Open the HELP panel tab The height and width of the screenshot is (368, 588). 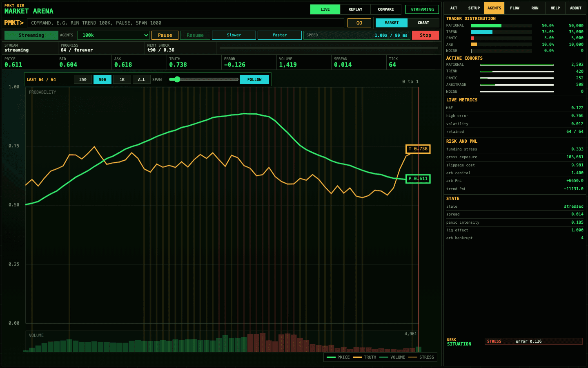click(x=555, y=8)
